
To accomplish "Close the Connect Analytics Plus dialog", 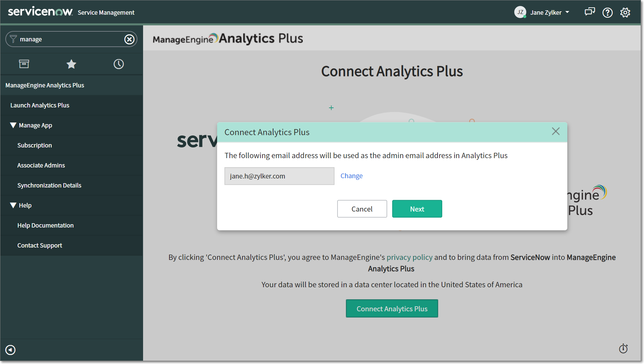I will point(555,131).
